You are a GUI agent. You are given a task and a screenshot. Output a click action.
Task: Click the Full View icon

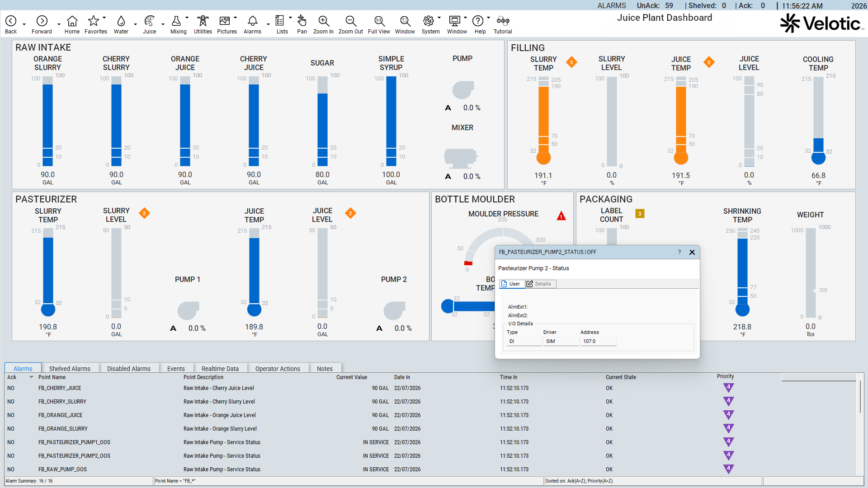point(379,21)
